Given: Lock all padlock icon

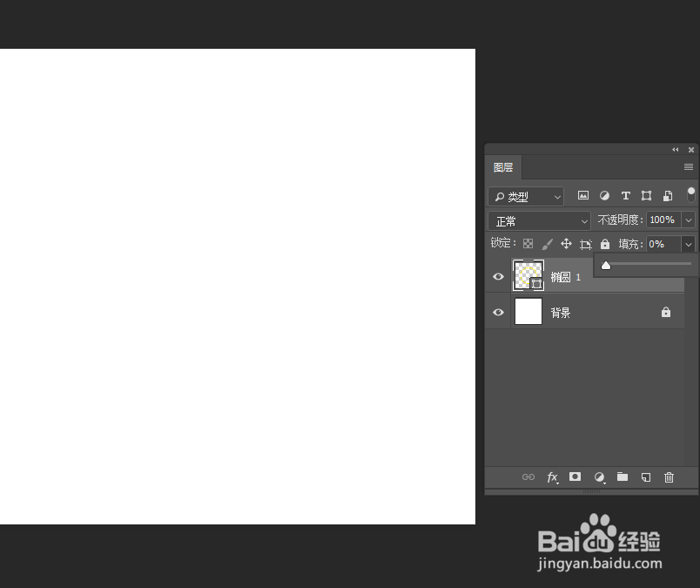Looking at the screenshot, I should pyautogui.click(x=605, y=244).
